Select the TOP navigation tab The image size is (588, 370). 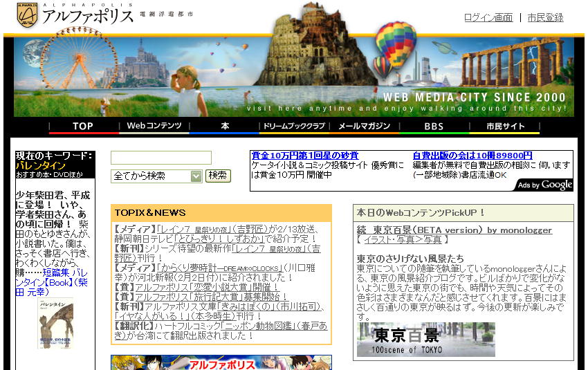coord(83,127)
